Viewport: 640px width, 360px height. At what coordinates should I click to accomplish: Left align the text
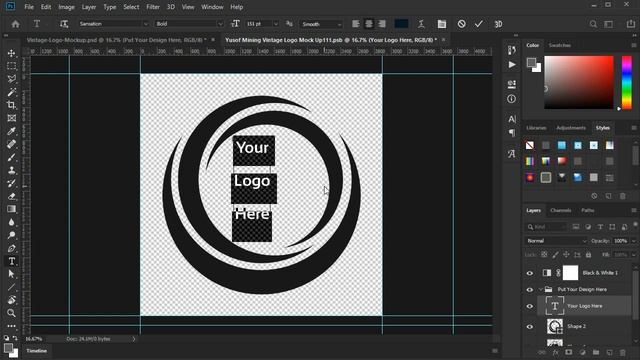tap(356, 24)
